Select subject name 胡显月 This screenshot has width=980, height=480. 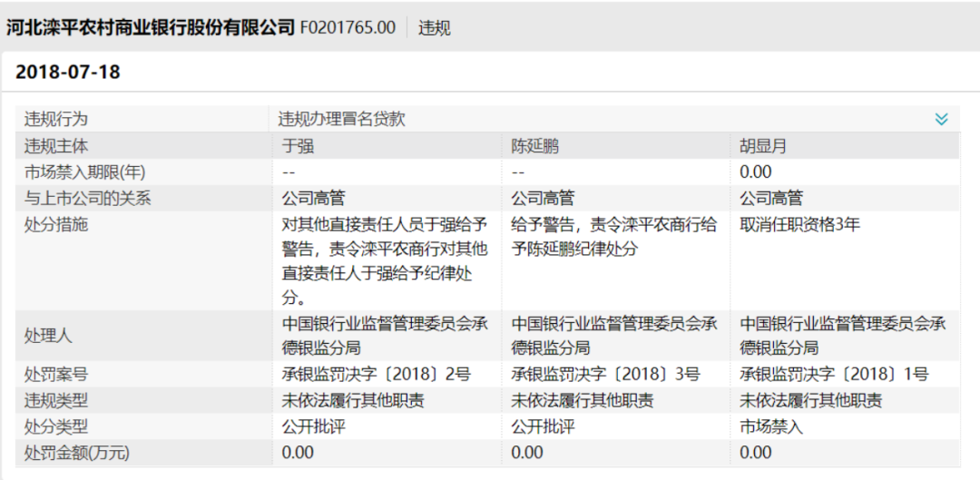(x=763, y=145)
